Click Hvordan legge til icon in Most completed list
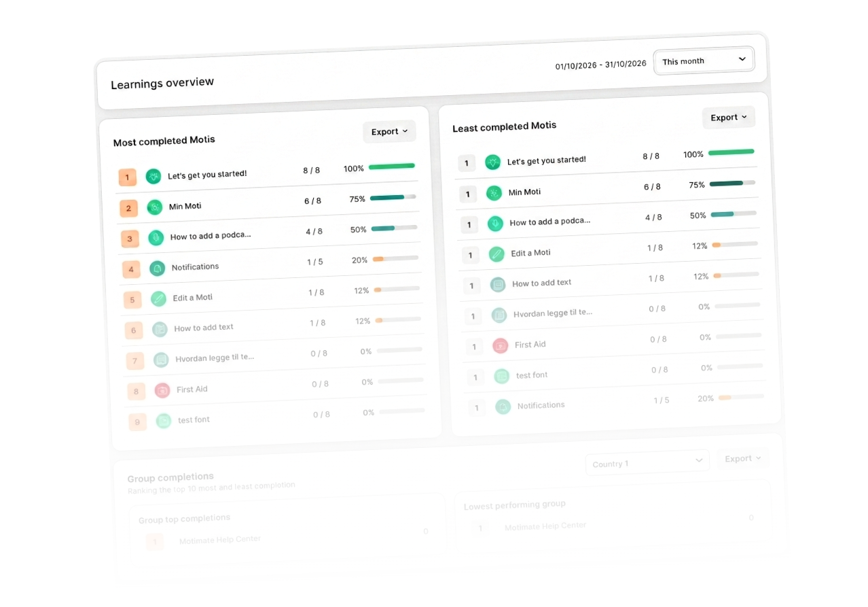This screenshot has height=607, width=868. coord(161,360)
